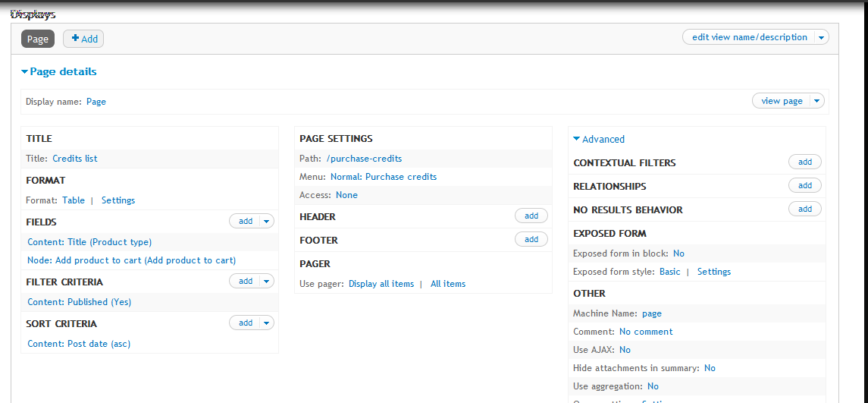Open the Fields add dropdown arrow

266,221
